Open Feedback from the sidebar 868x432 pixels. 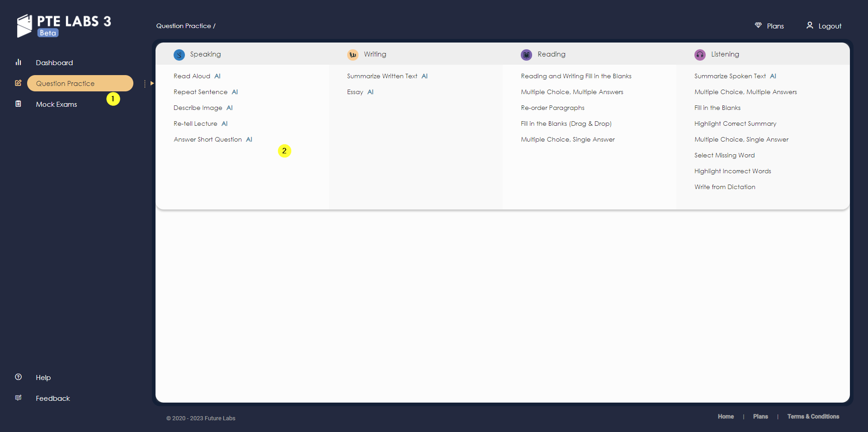(x=53, y=398)
